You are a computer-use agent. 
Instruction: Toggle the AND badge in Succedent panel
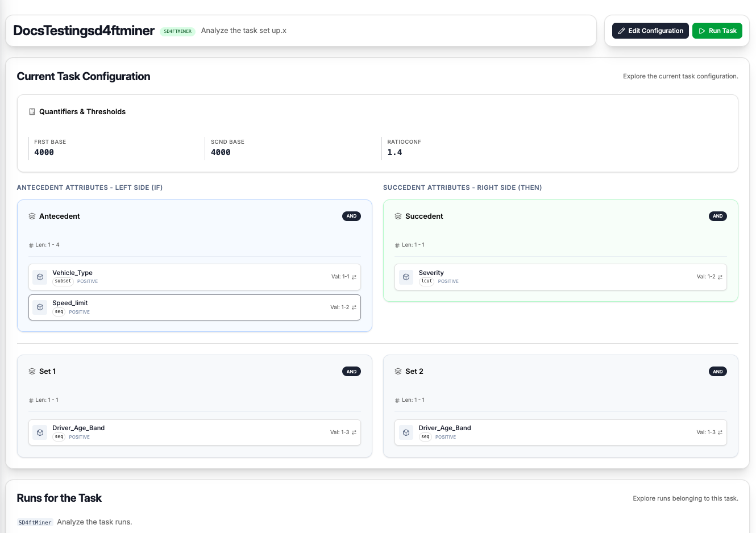(717, 216)
